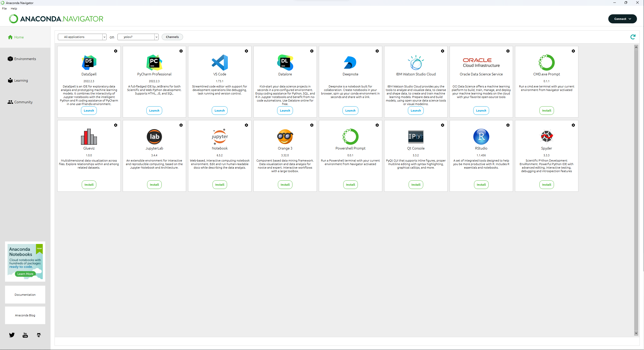Screen dimensions: 644x350
Task: Launch IBM Watson Studio Cloud
Action: pyautogui.click(x=416, y=111)
